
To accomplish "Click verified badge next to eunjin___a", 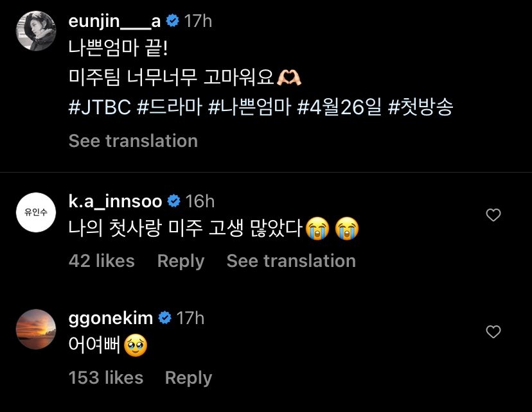I will [x=172, y=21].
